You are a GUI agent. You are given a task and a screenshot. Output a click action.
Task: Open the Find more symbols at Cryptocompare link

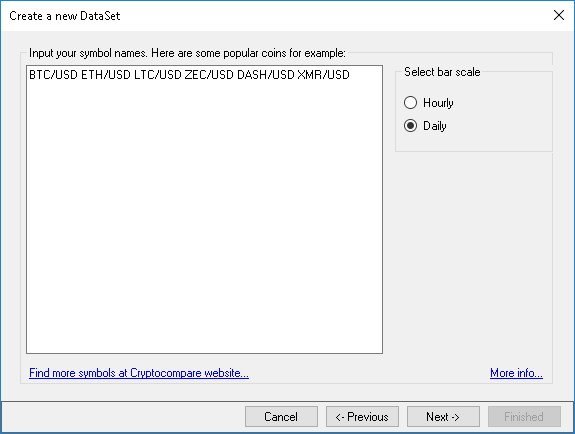tap(139, 373)
